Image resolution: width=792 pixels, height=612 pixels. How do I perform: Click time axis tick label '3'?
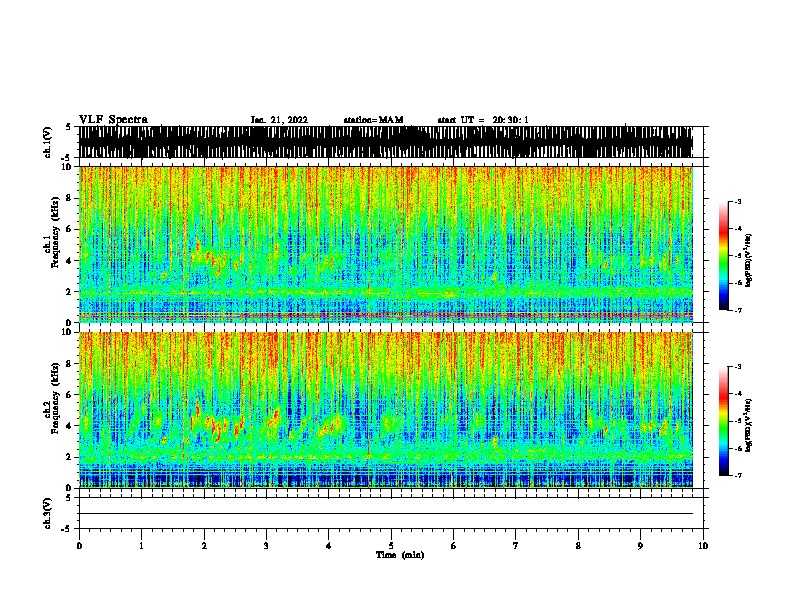point(266,546)
